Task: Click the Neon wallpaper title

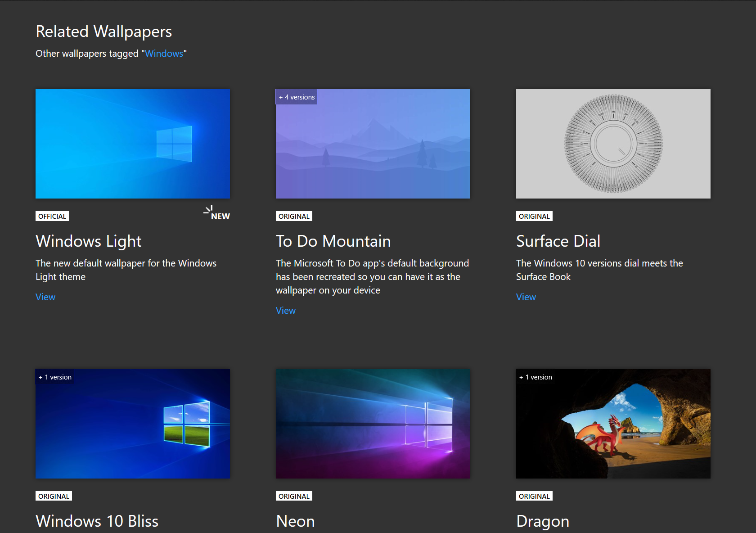Action: (296, 521)
